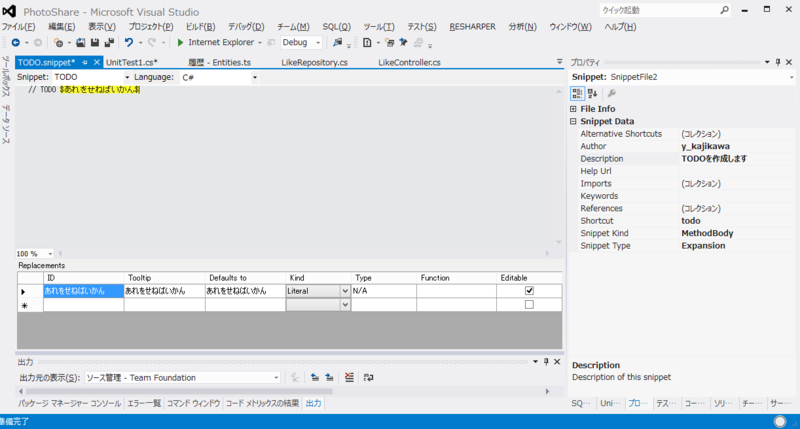Click the snippet editor vertical scrollbar down arrow
Image resolution: width=800 pixels, height=429 pixels.
559,242
